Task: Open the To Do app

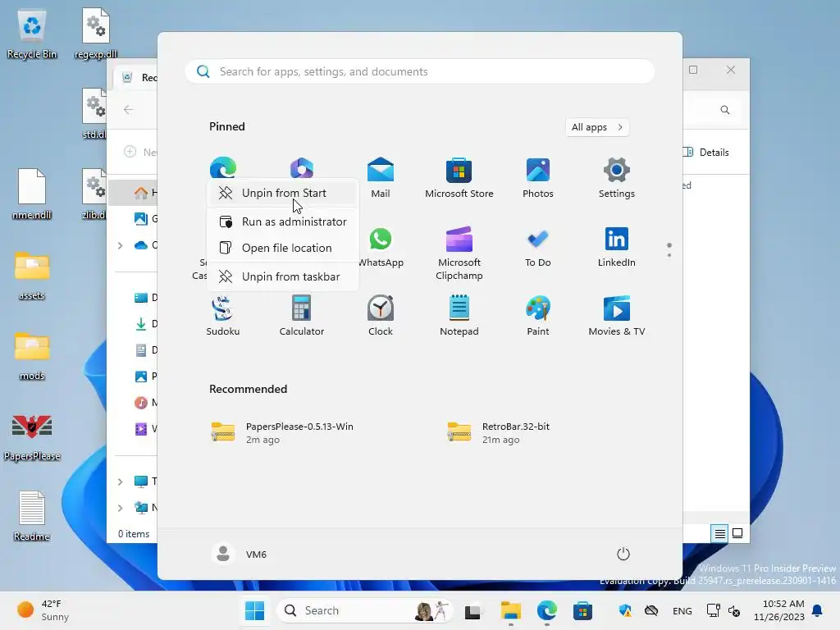Action: [x=538, y=247]
